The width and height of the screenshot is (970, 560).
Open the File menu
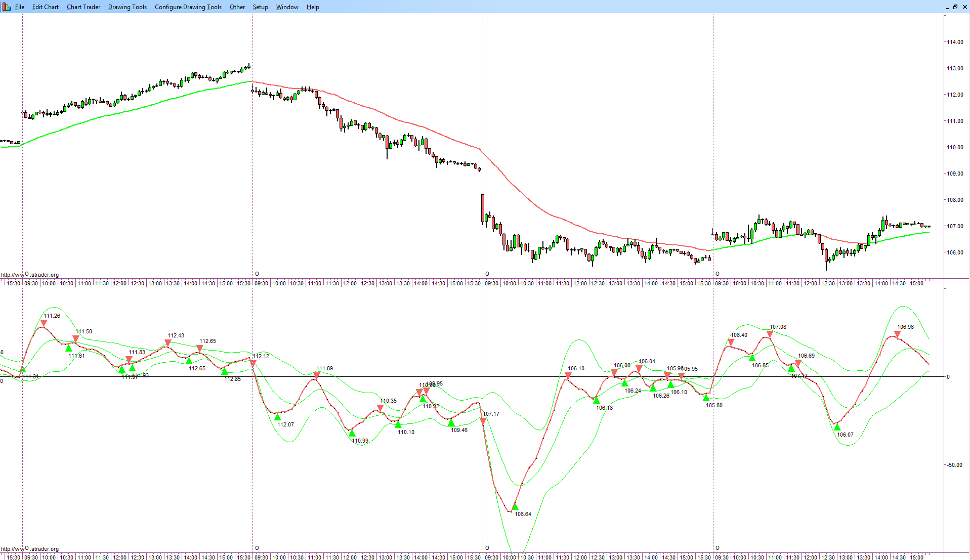click(20, 7)
